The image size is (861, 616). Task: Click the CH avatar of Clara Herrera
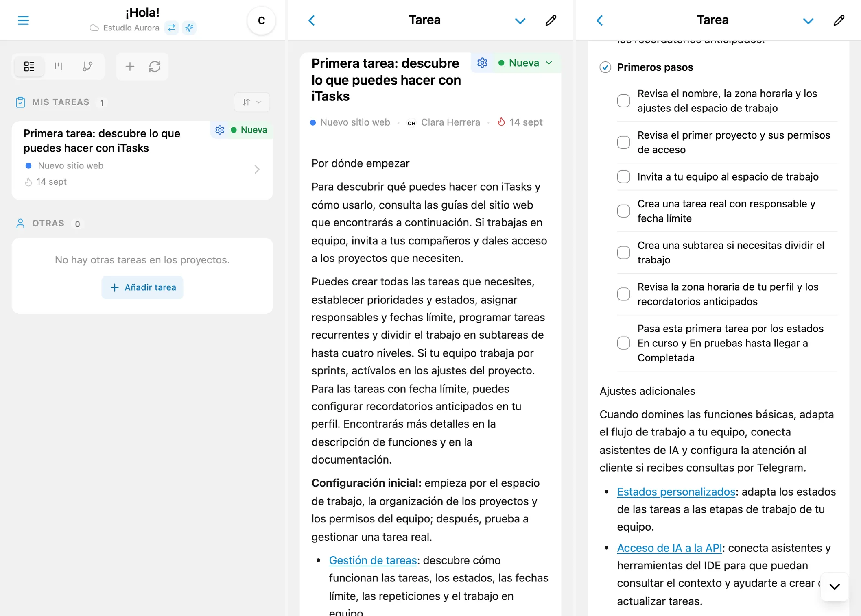411,122
